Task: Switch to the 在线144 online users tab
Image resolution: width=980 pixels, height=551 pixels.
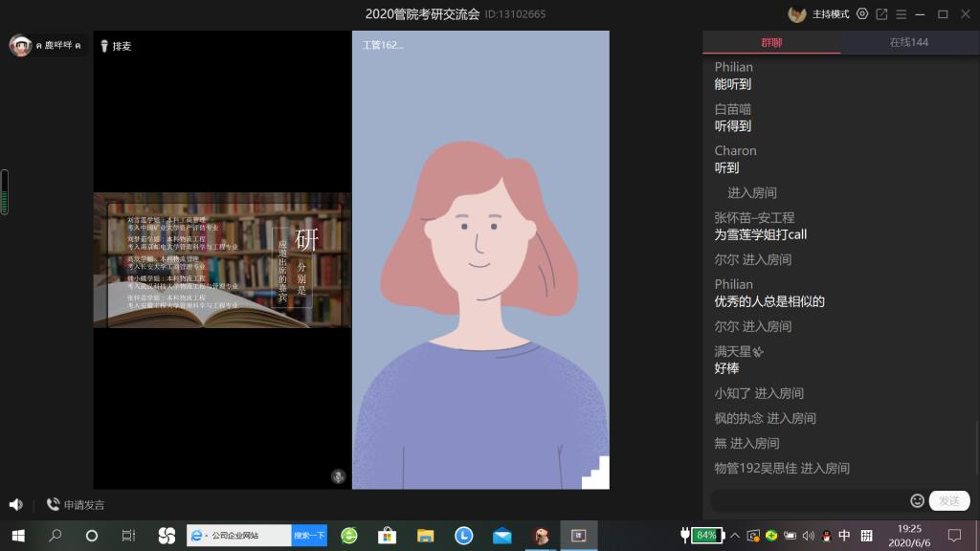Action: click(x=909, y=42)
